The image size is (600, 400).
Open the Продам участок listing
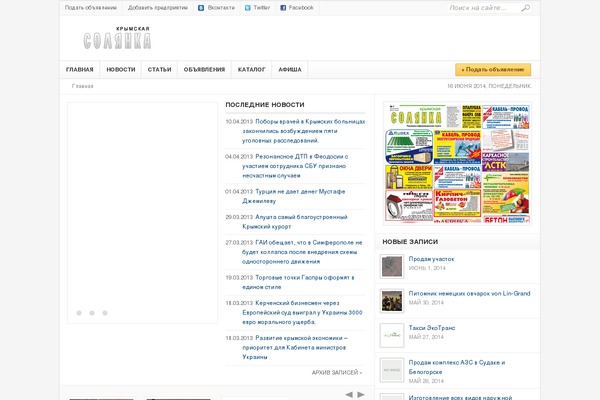coord(431,259)
